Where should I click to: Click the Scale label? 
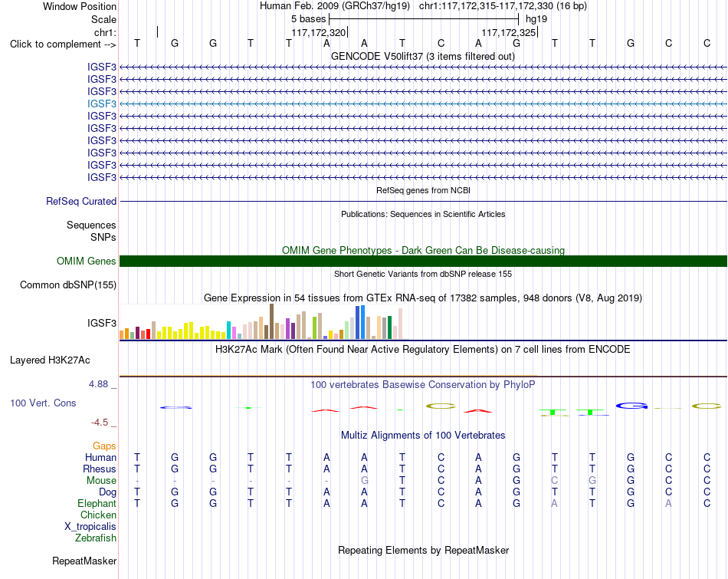pyautogui.click(x=103, y=19)
